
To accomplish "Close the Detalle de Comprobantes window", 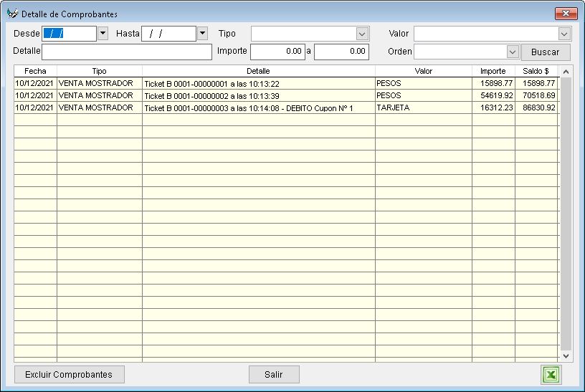I will [566, 14].
